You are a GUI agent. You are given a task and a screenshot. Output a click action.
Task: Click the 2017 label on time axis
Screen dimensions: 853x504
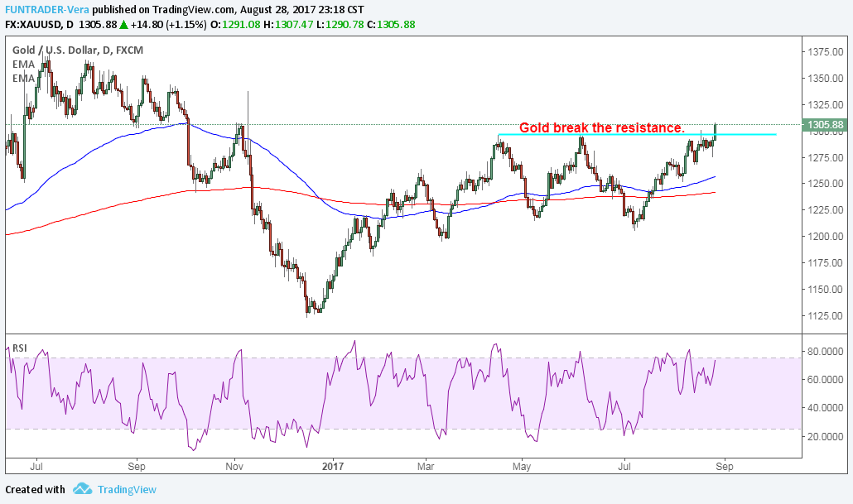click(333, 467)
